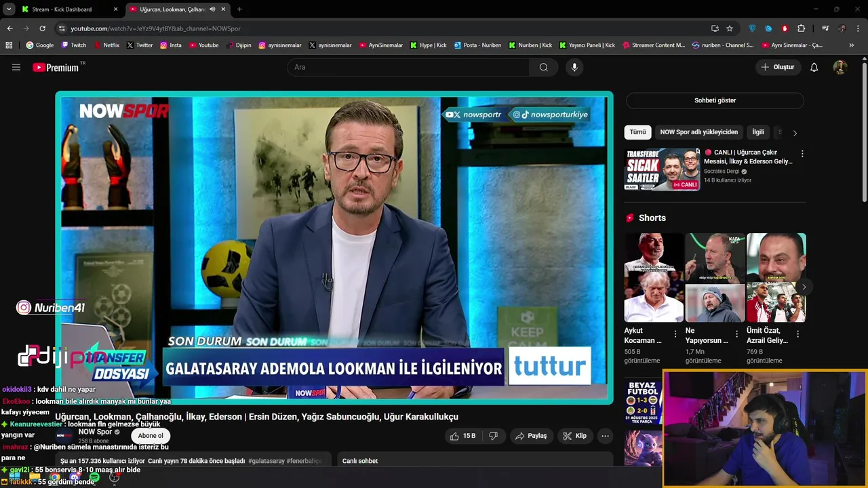Create a clip with the Klip button
This screenshot has height=488, width=868.
click(x=574, y=436)
